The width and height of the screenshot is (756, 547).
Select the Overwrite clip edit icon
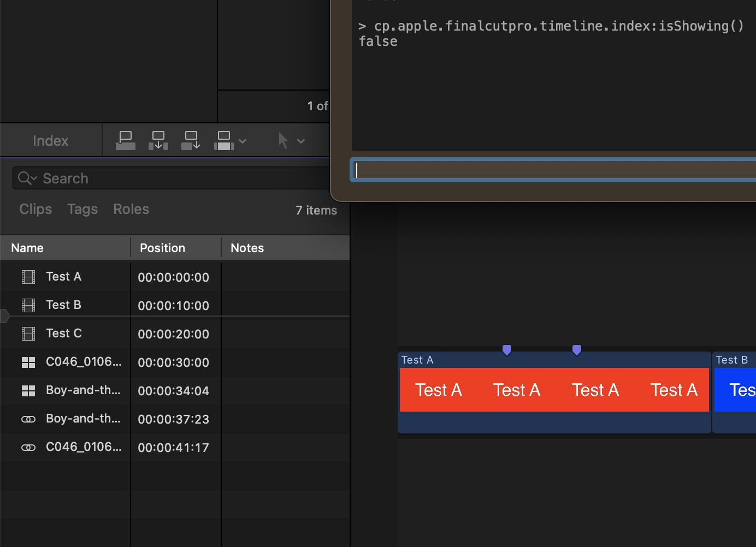coord(224,140)
